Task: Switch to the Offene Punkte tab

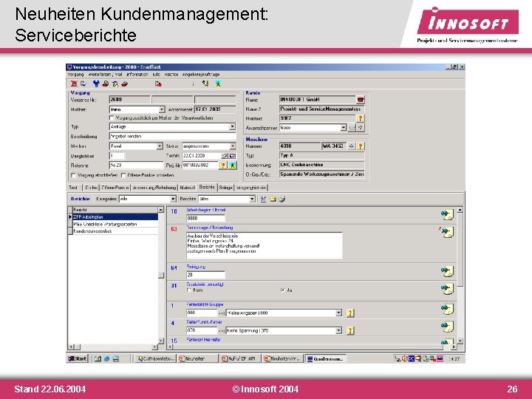Action: click(115, 187)
